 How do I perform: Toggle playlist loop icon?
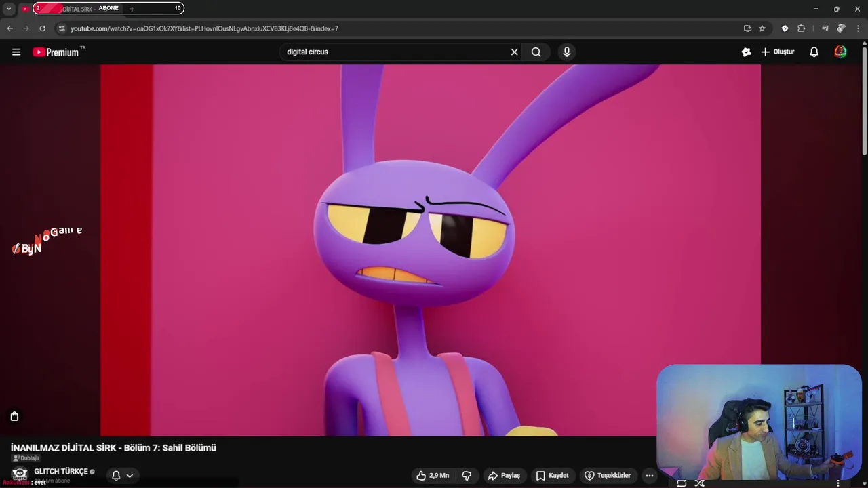coord(682,483)
